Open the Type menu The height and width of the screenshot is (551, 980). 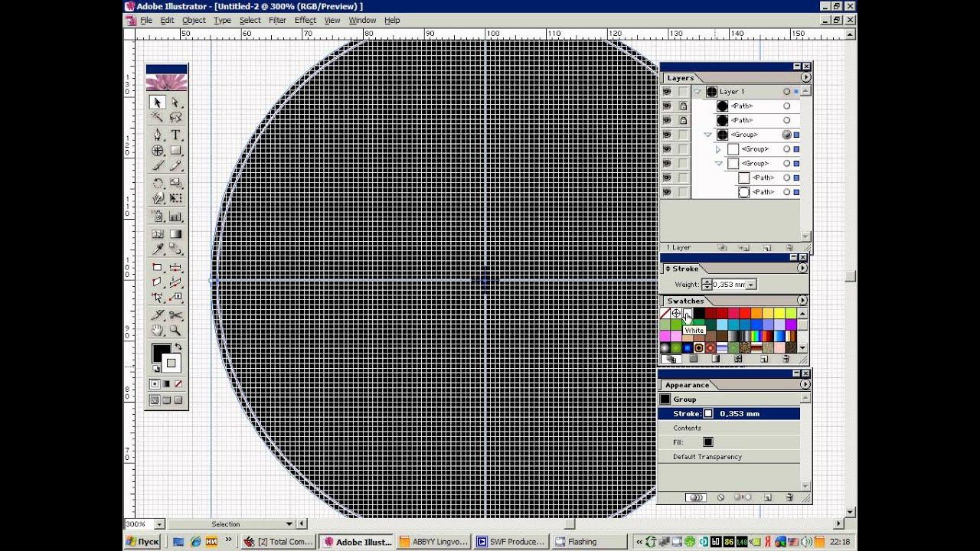[x=222, y=21]
